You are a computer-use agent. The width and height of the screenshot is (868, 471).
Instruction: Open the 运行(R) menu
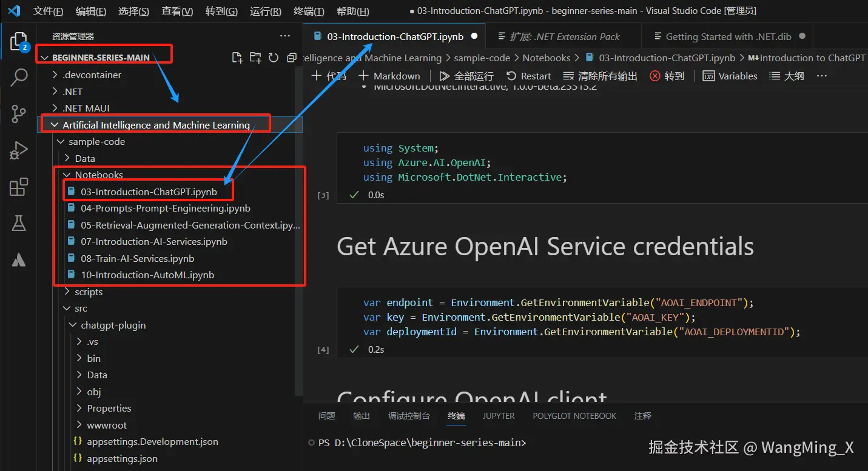(265, 11)
